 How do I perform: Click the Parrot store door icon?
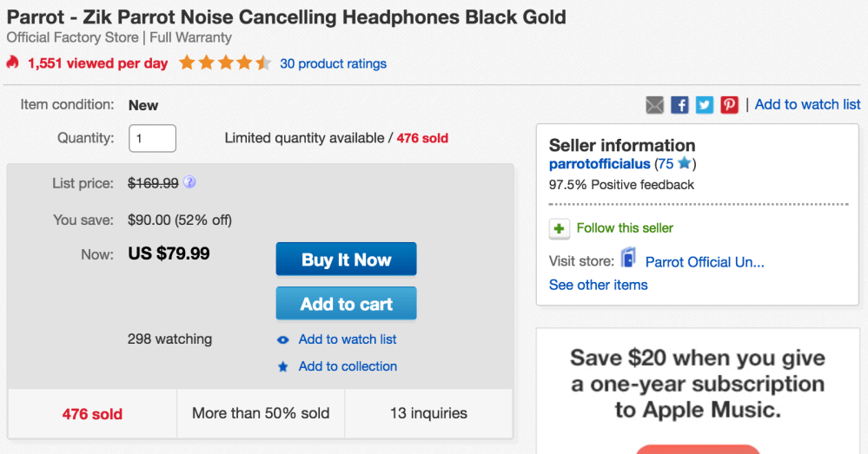[x=628, y=259]
